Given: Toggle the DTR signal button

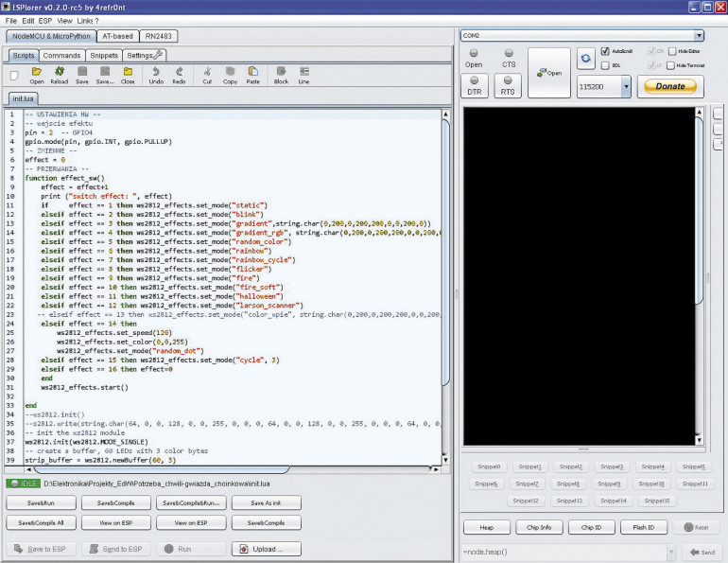Looking at the screenshot, I should pyautogui.click(x=475, y=86).
